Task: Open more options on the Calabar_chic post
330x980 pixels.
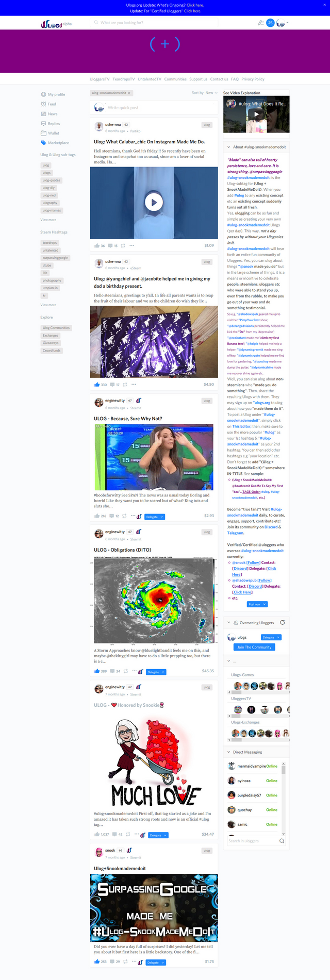Action: pos(132,245)
